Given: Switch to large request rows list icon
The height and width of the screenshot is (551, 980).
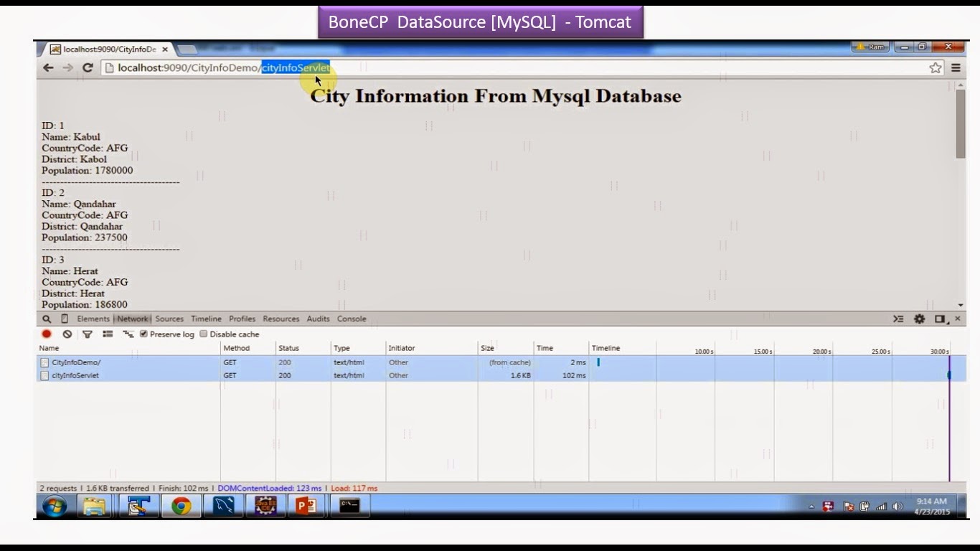Looking at the screenshot, I should [108, 334].
